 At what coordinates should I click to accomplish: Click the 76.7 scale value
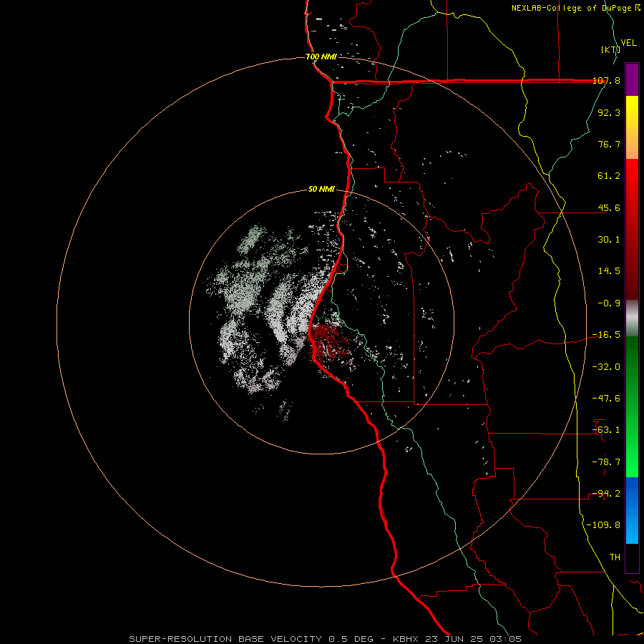(609, 144)
